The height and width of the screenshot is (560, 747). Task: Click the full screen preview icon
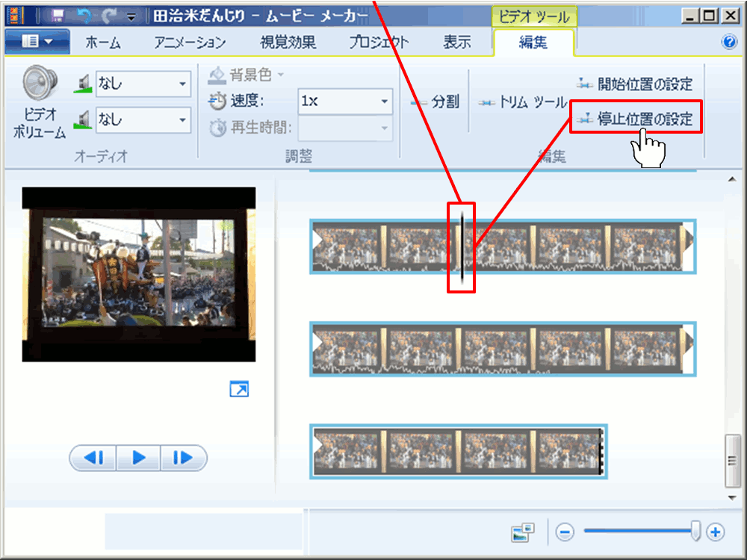[239, 389]
